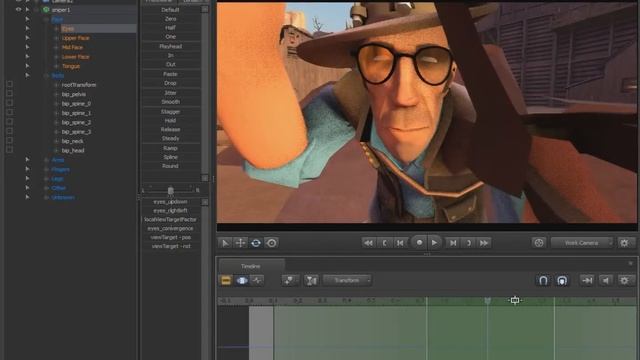The width and height of the screenshot is (640, 360).
Task: Switch to the blue Motion Editor mode
Action: click(x=242, y=280)
